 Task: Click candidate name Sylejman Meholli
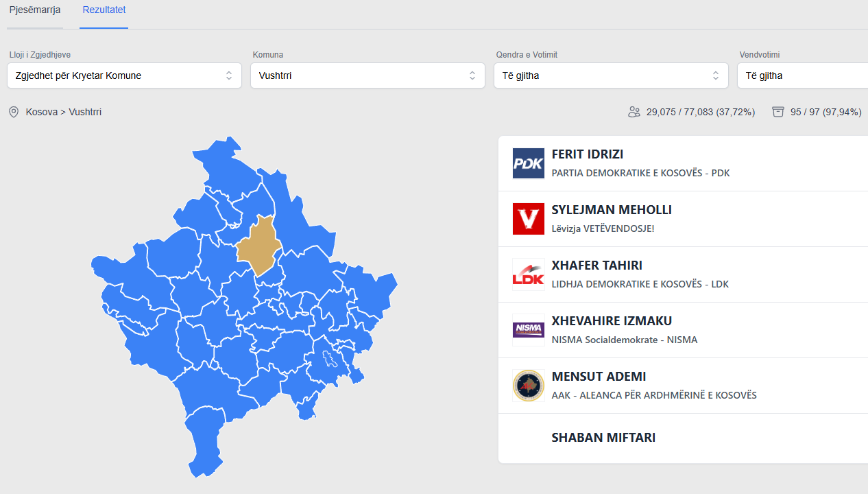[x=612, y=210]
